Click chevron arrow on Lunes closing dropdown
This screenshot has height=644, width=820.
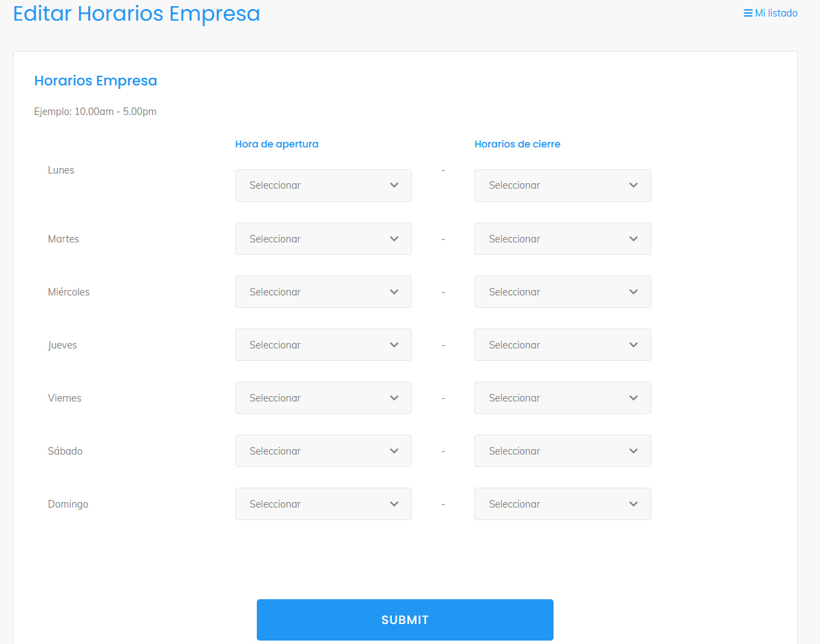click(x=633, y=185)
